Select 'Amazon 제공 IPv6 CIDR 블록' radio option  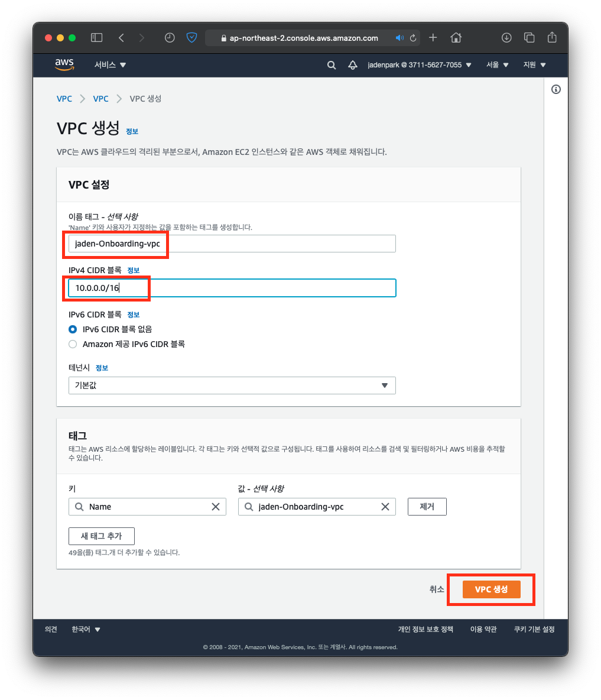click(x=73, y=344)
